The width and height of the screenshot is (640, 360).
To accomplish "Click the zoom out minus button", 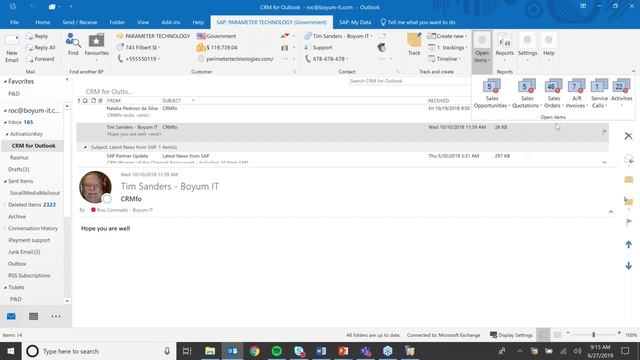I will click(568, 334).
